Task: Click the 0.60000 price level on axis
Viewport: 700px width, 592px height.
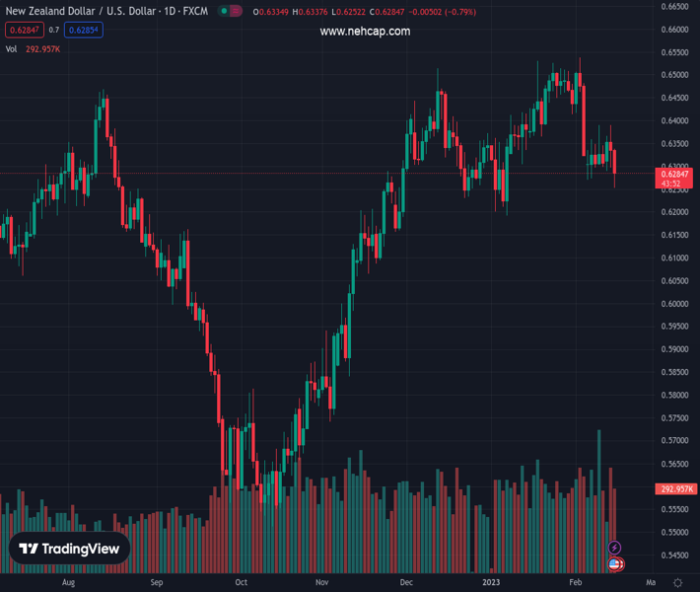Action: coord(675,304)
